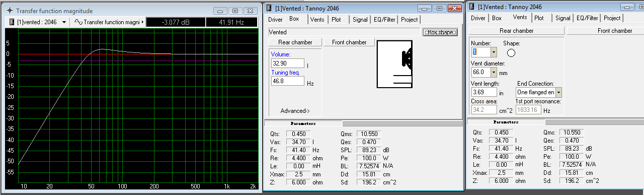Click speaker icon beside [1]vented : 2046
Screen dimensions: 644x195
13,22
